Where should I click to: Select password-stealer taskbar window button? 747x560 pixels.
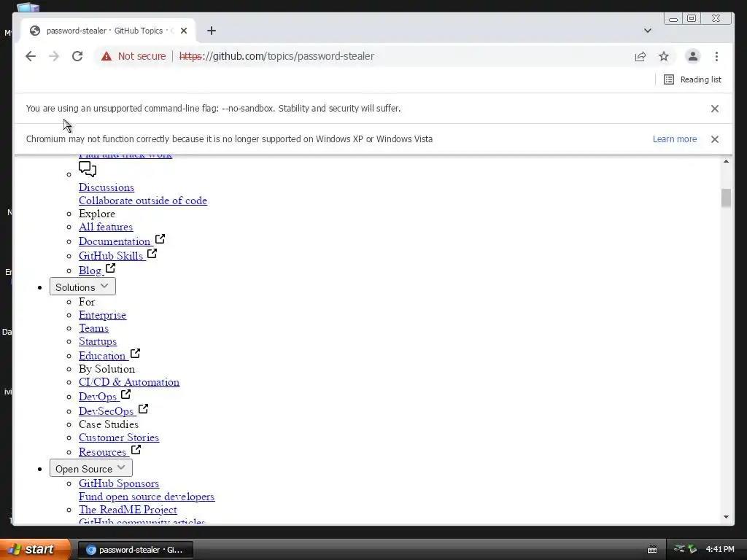point(135,550)
